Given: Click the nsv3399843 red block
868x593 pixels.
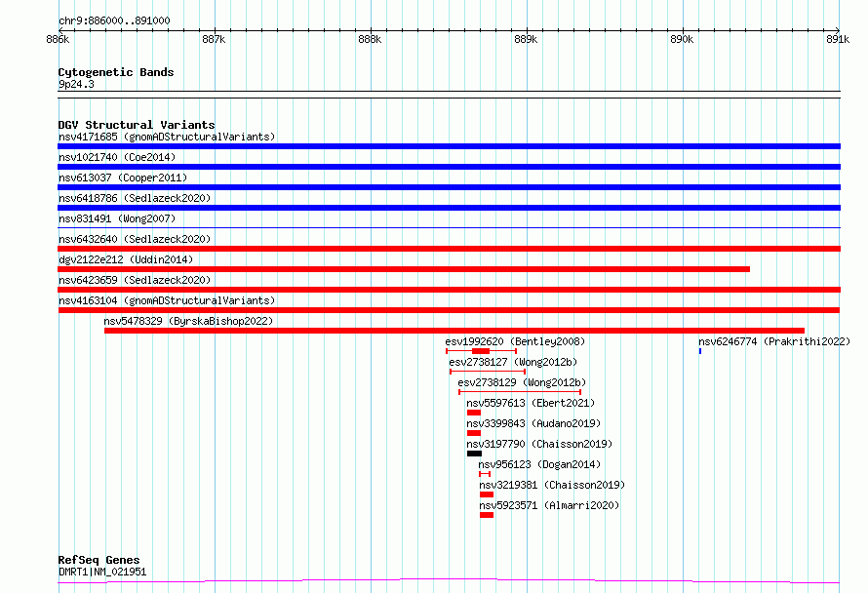Looking at the screenshot, I should pyautogui.click(x=474, y=433).
